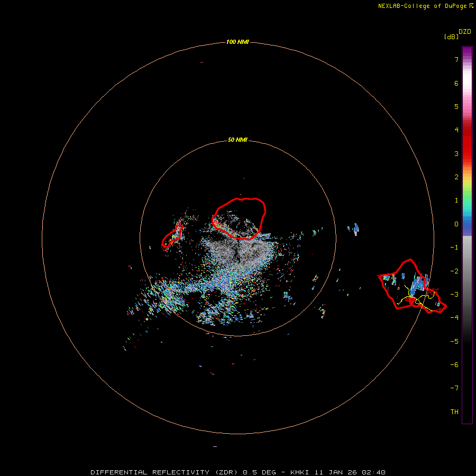This screenshot has height=476, width=476.
Task: Click the legend value 6
Action: tap(456, 83)
